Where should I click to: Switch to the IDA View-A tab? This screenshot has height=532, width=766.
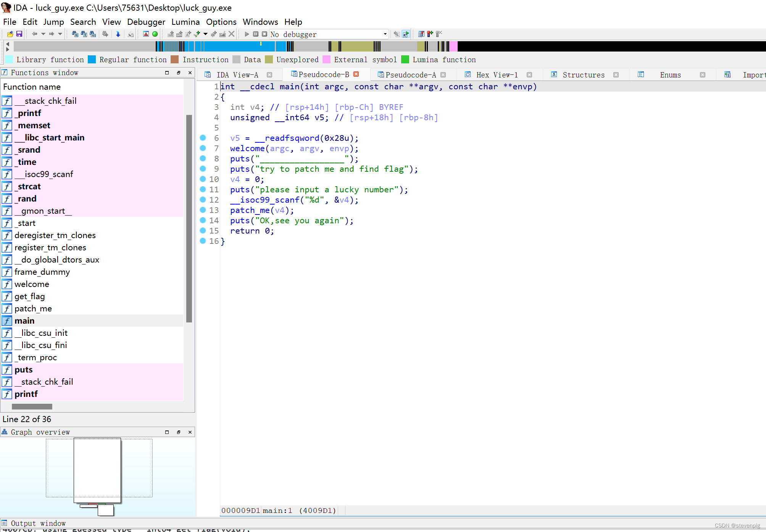237,75
